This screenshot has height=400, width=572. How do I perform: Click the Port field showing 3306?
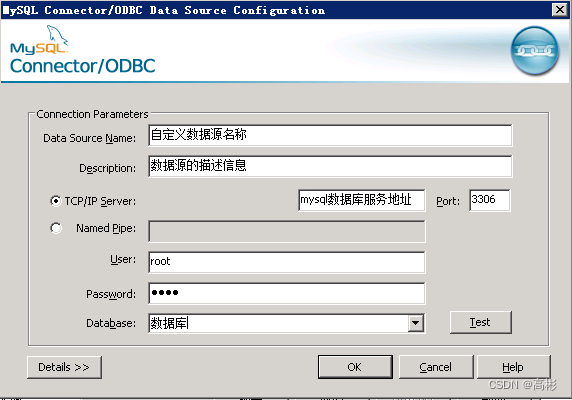click(490, 200)
